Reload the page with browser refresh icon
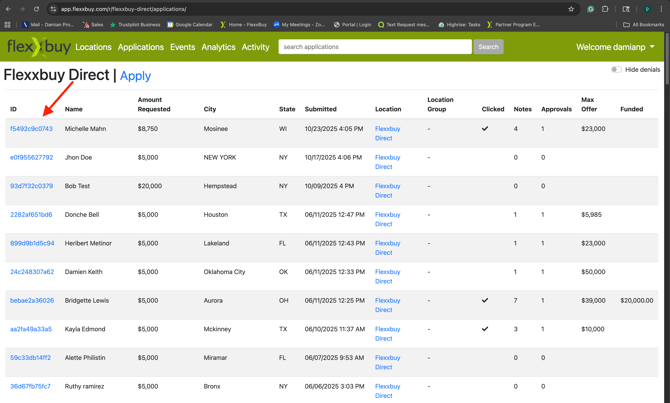Viewport: 670px width, 403px height. coord(37,9)
